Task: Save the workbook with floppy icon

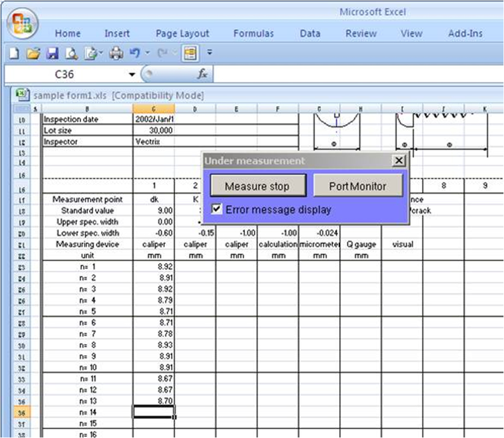Action: (52, 53)
